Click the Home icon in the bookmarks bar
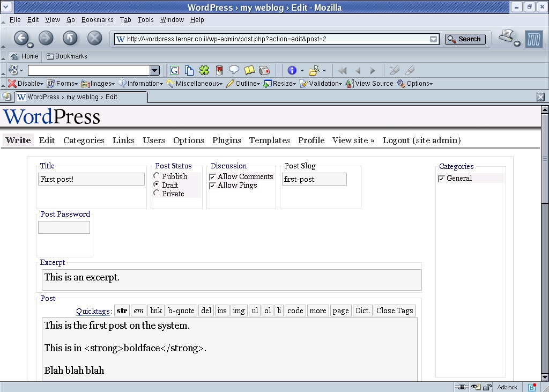Screen dimensions: 549x392 point(14,56)
